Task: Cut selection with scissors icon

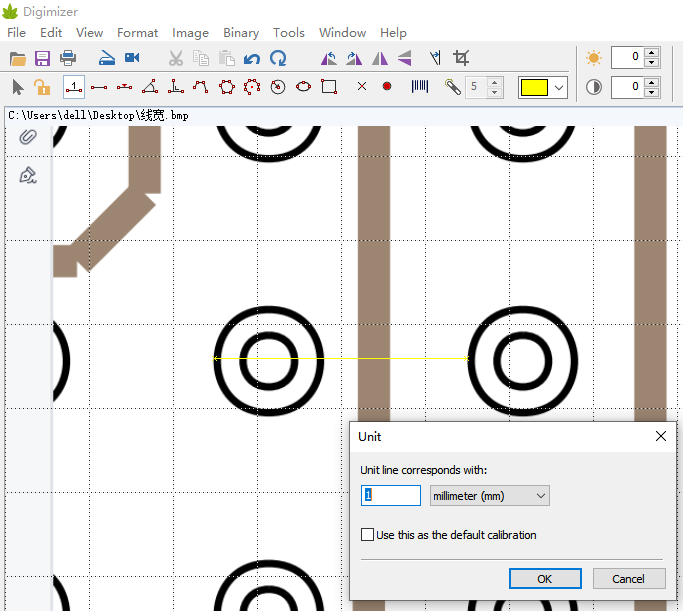Action: click(176, 58)
